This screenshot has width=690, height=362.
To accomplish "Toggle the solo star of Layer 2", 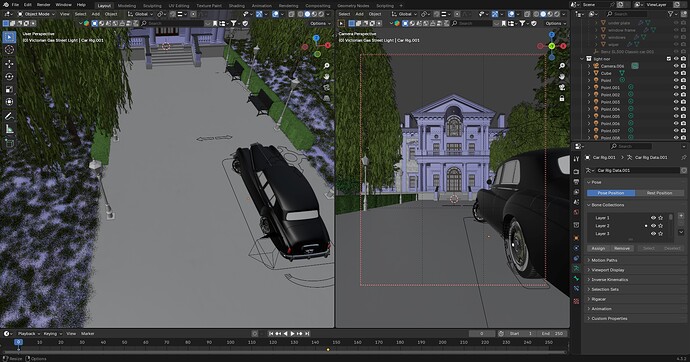I will tap(661, 226).
